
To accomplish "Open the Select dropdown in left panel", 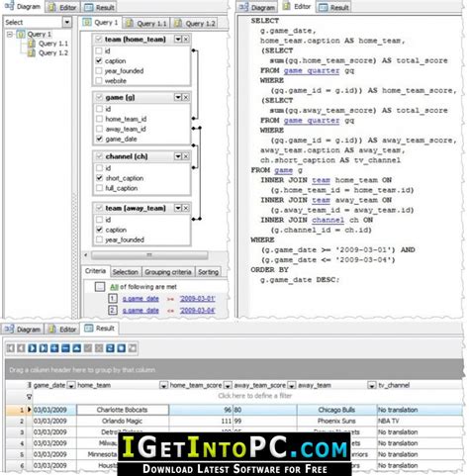I will tap(67, 22).
